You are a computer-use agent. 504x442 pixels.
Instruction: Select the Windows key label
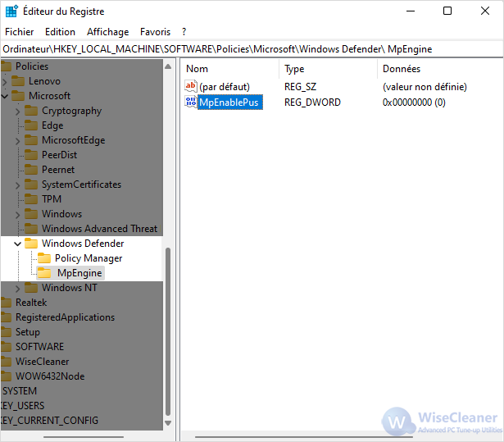pyautogui.click(x=61, y=214)
